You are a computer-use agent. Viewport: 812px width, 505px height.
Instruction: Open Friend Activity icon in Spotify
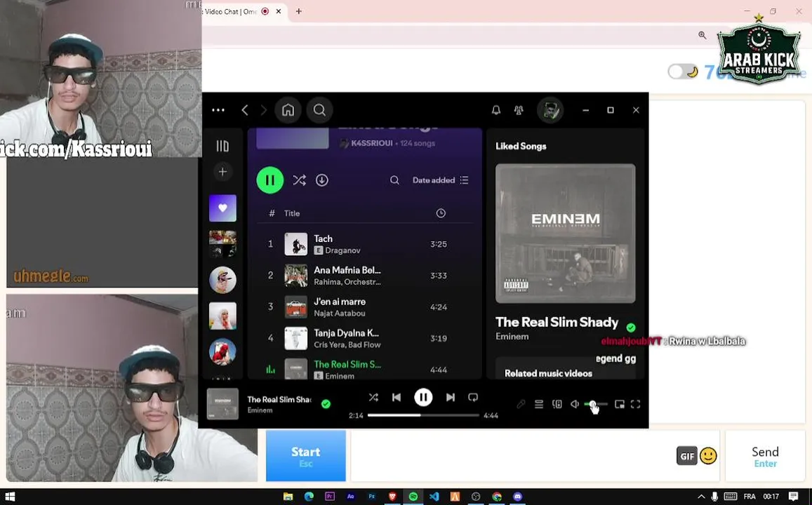pos(519,110)
